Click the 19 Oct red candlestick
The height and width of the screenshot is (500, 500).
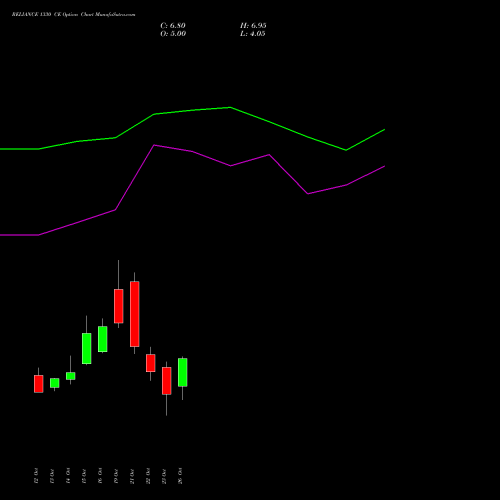[x=119, y=306]
